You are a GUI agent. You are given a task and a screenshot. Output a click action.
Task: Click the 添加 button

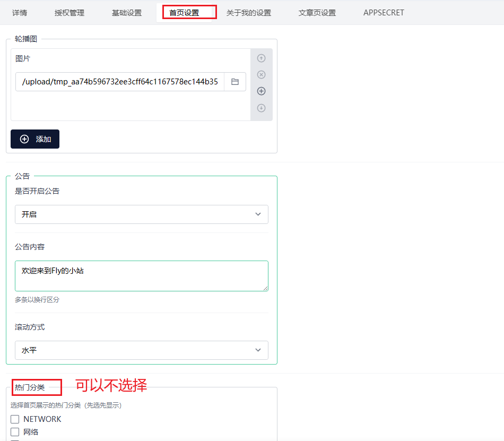(35, 139)
